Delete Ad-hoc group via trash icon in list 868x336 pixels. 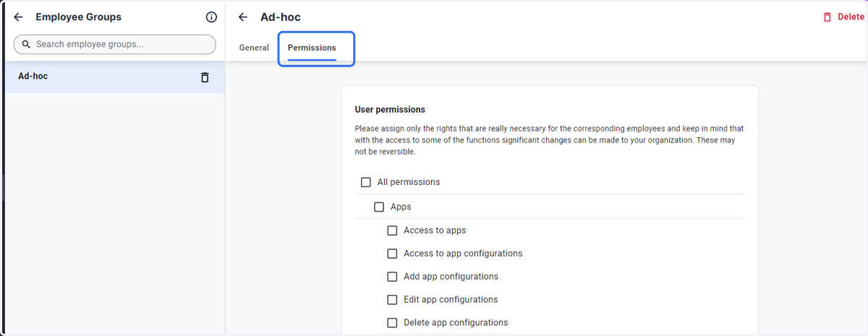[205, 77]
